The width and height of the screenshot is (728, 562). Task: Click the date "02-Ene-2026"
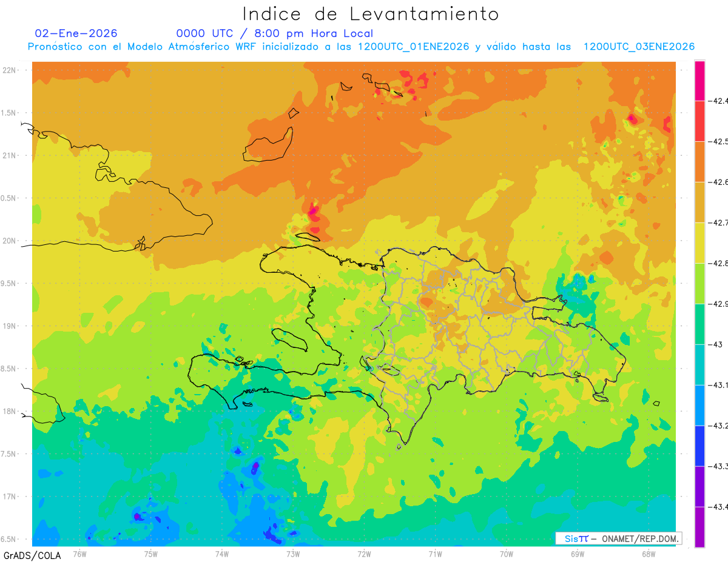click(x=76, y=33)
